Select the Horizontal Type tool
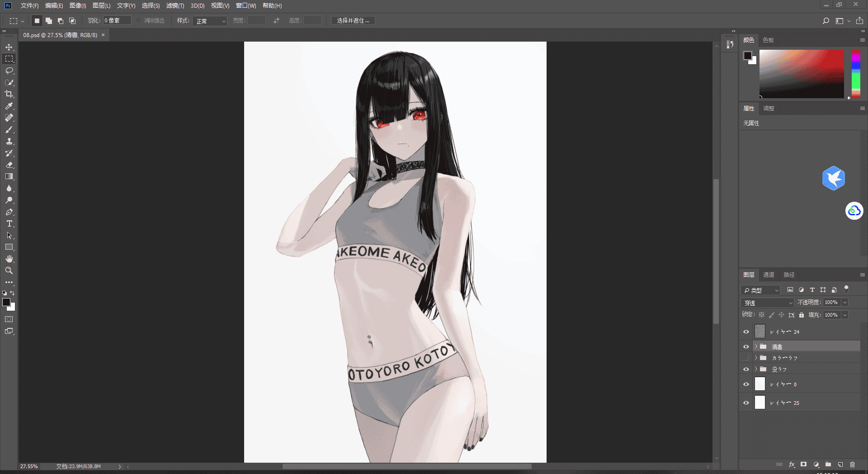The width and height of the screenshot is (868, 474). pyautogui.click(x=9, y=223)
